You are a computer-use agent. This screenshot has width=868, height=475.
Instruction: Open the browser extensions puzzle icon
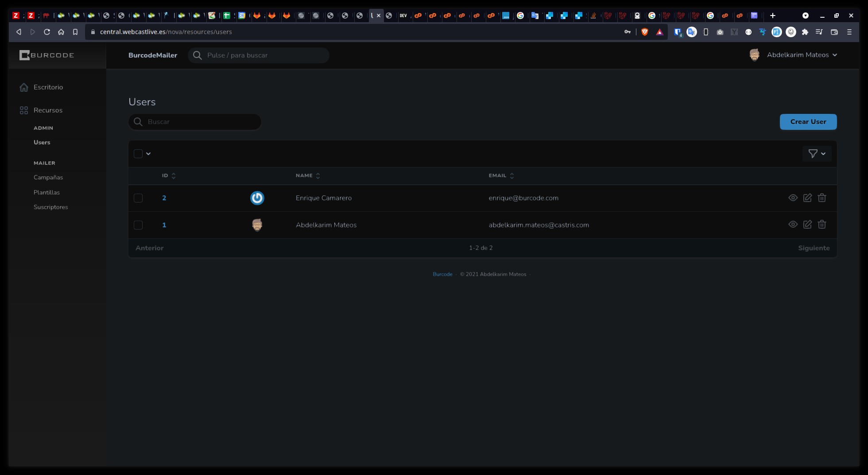pos(805,32)
